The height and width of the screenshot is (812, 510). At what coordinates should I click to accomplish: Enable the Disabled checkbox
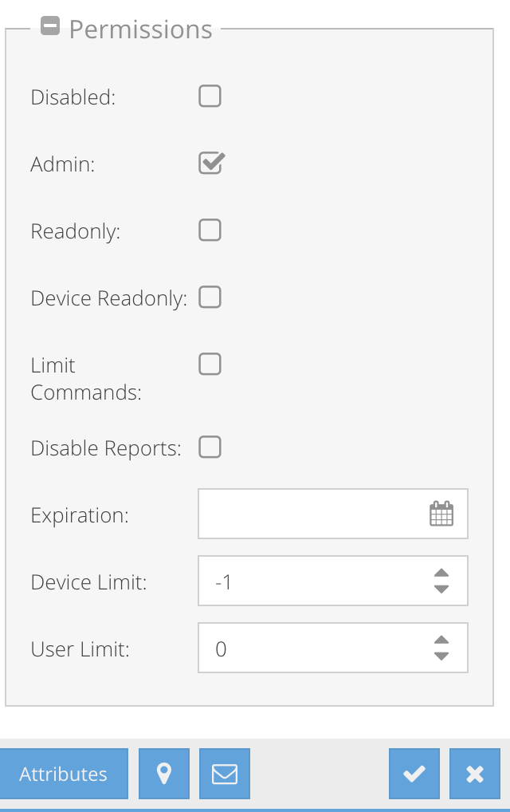210,96
